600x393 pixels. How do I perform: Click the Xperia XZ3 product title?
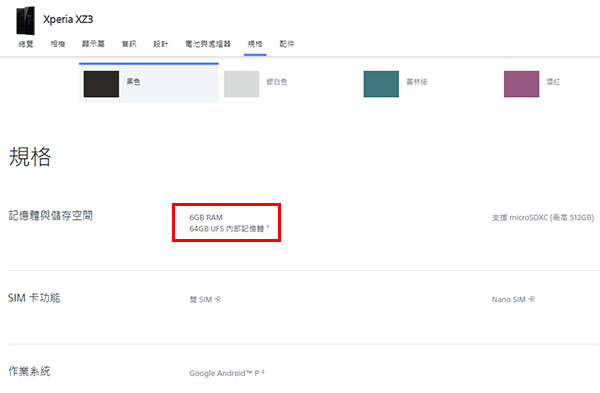(x=68, y=19)
